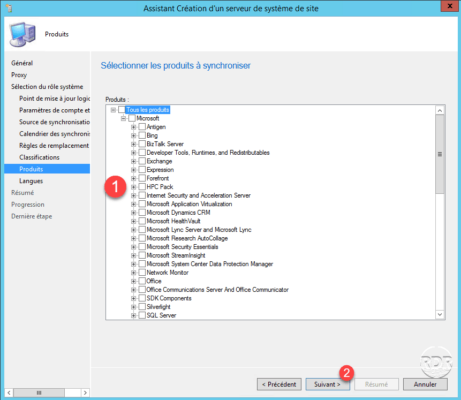Collapse the Microsoft tree node

point(124,118)
